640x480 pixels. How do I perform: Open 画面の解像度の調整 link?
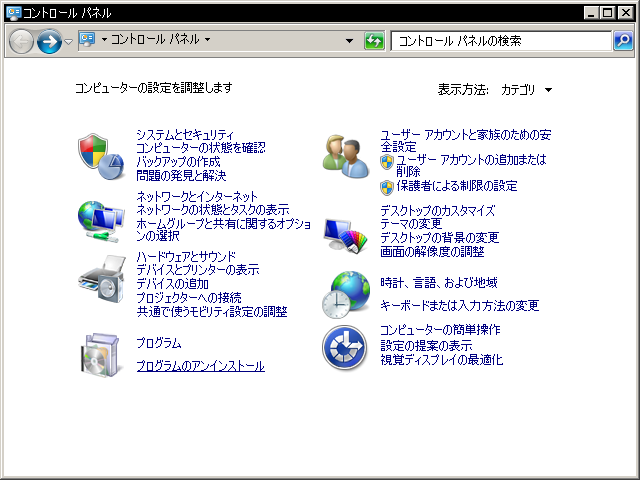pyautogui.click(x=432, y=251)
